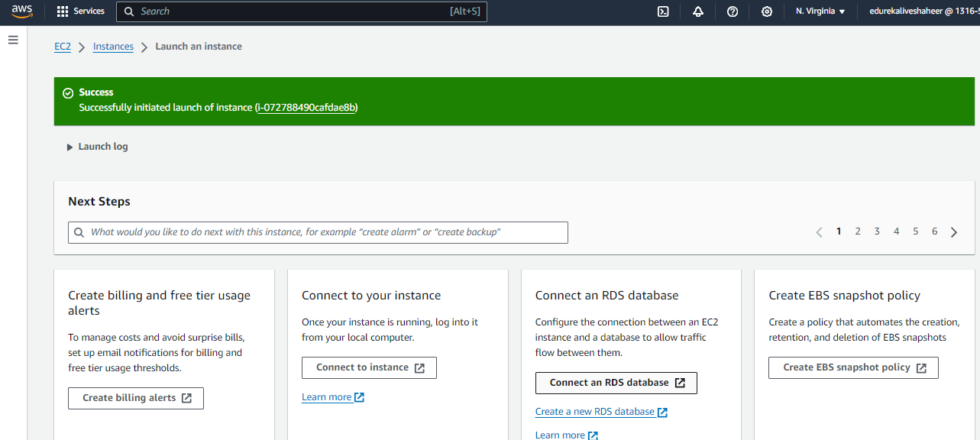Open the settings gear icon
Screen dimensions: 980x440
coord(766,11)
